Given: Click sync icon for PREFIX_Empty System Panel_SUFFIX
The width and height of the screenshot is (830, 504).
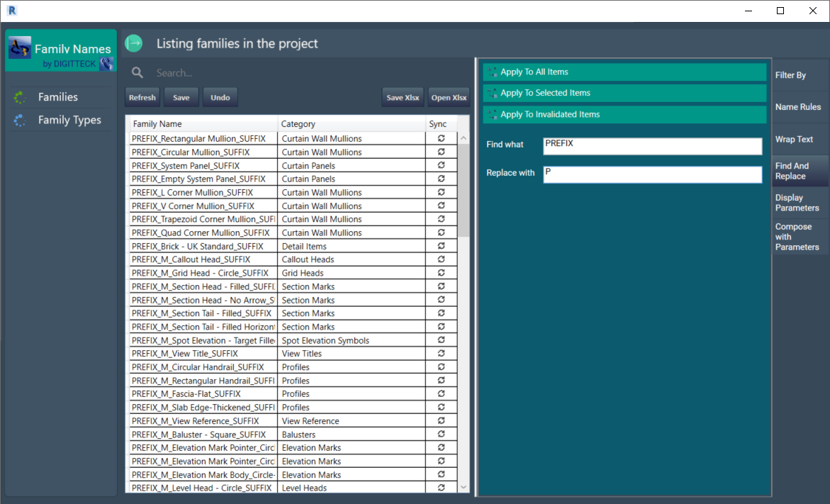Looking at the screenshot, I should pos(441,179).
